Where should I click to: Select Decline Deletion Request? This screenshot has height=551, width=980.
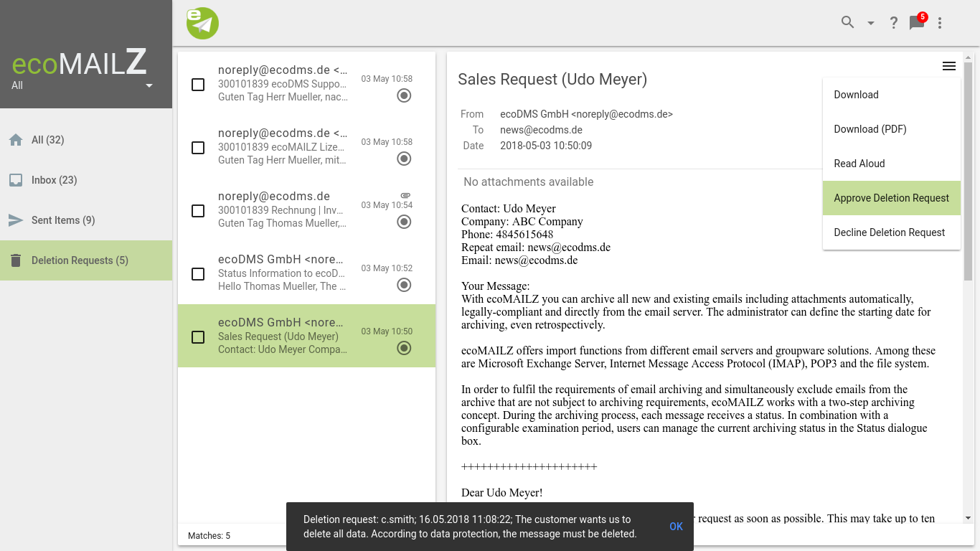coord(892,232)
